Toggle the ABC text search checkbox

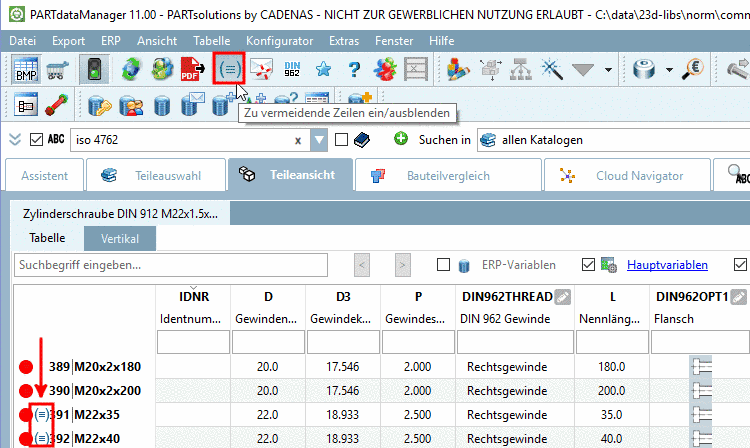[36, 140]
